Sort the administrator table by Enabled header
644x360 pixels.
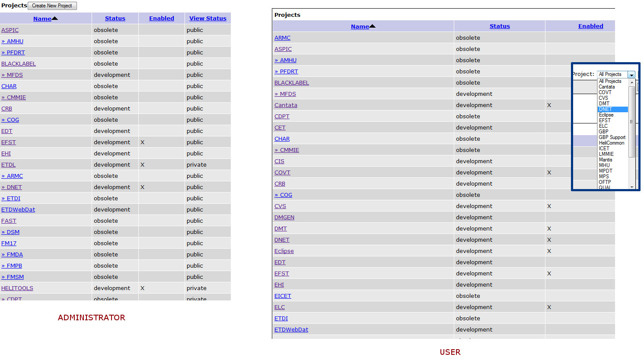(x=161, y=19)
